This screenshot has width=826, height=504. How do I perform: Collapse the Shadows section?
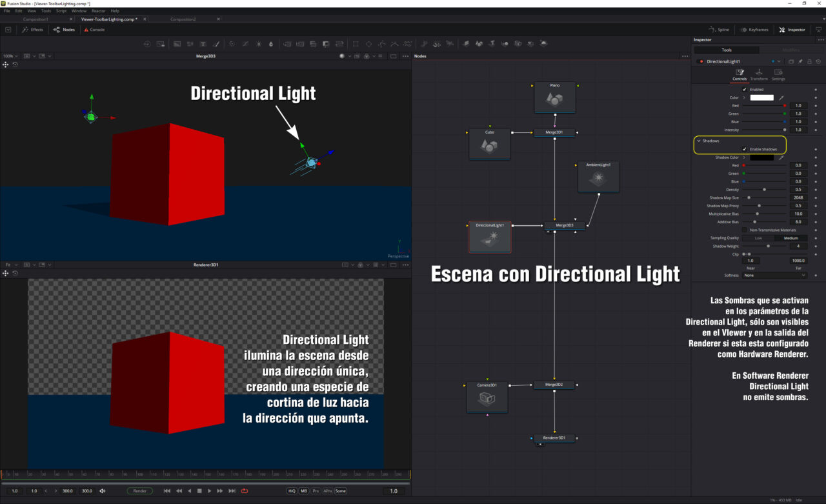pyautogui.click(x=698, y=141)
